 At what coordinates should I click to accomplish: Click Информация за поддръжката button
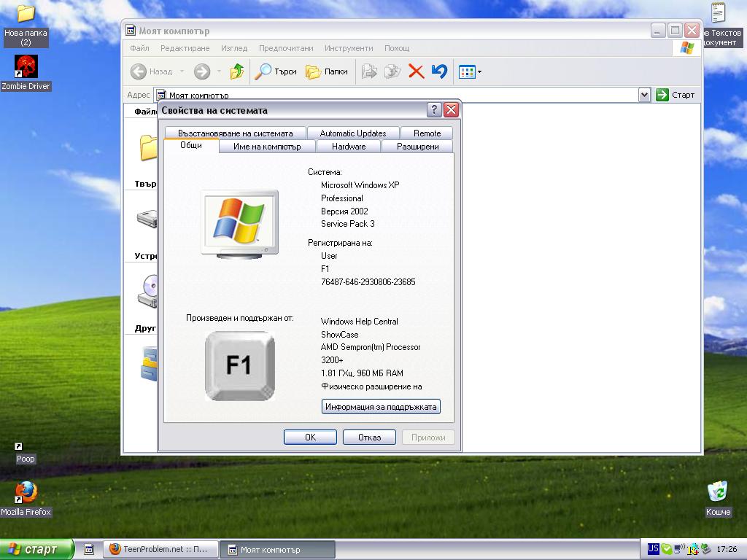point(381,407)
